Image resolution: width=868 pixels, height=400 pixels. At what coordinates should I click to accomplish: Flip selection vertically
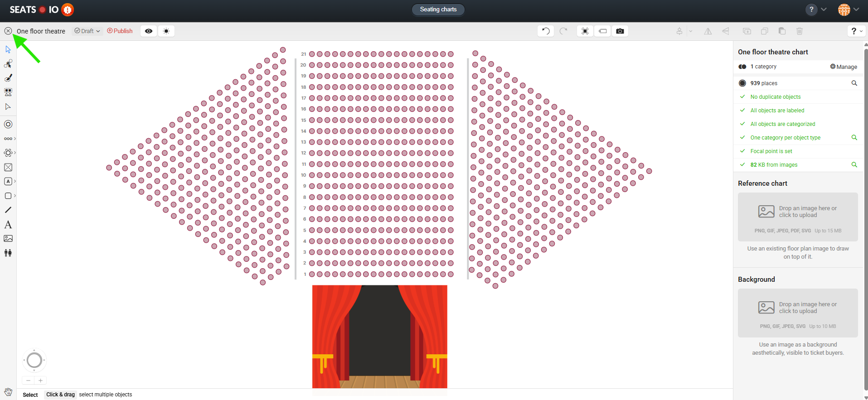[726, 31]
